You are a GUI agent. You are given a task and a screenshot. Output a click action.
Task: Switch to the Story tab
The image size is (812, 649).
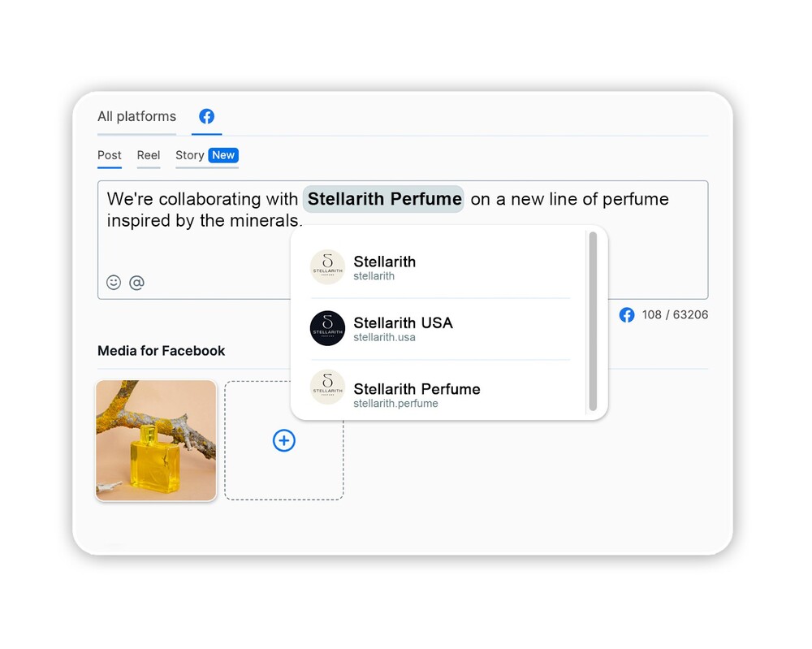tap(189, 155)
